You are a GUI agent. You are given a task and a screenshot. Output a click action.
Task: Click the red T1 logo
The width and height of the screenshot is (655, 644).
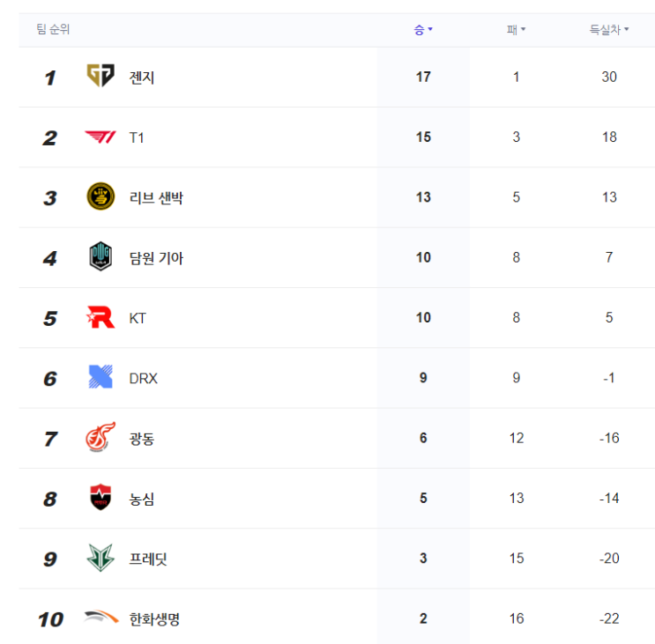[x=100, y=137]
